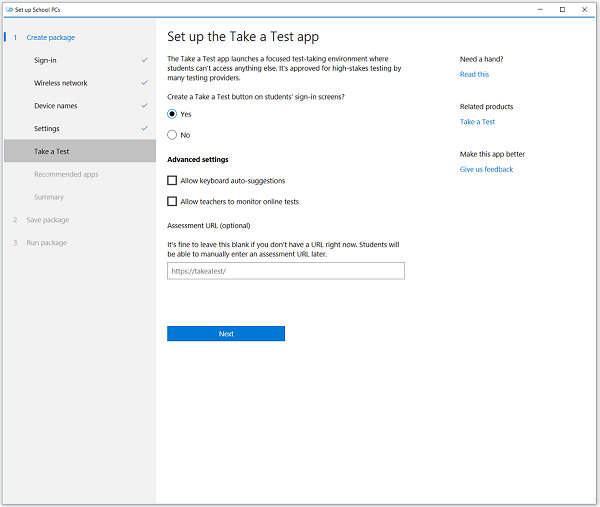Image resolution: width=600 pixels, height=507 pixels.
Task: Click the checkmark beside Wireless network
Action: tap(145, 83)
